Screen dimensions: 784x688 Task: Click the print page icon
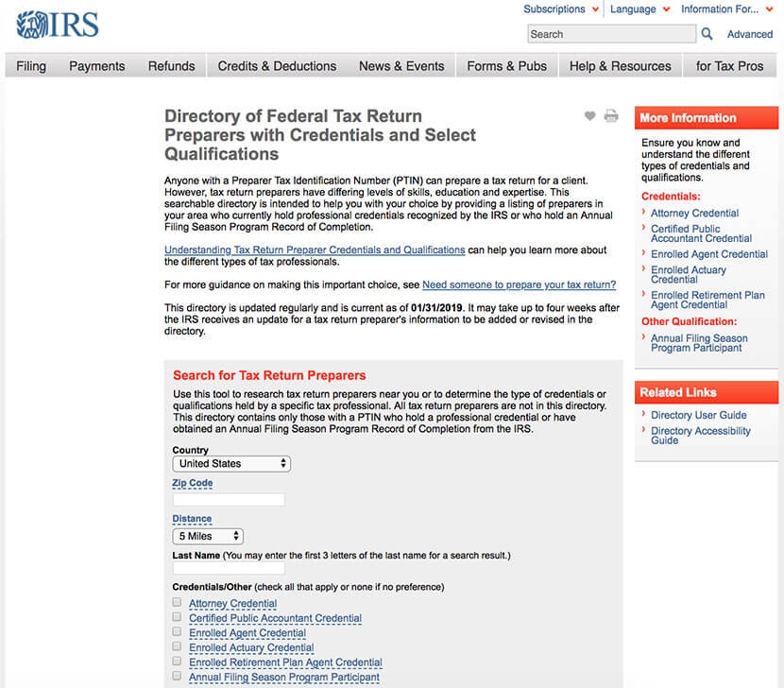coord(611,116)
